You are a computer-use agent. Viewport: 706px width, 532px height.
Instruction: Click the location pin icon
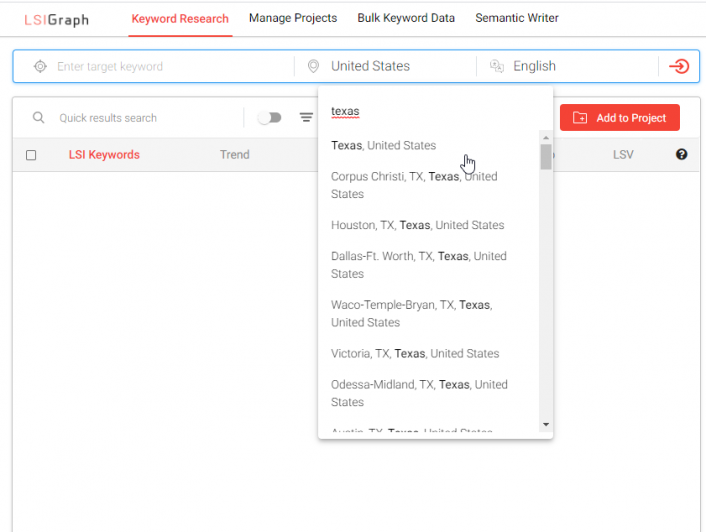coord(313,66)
